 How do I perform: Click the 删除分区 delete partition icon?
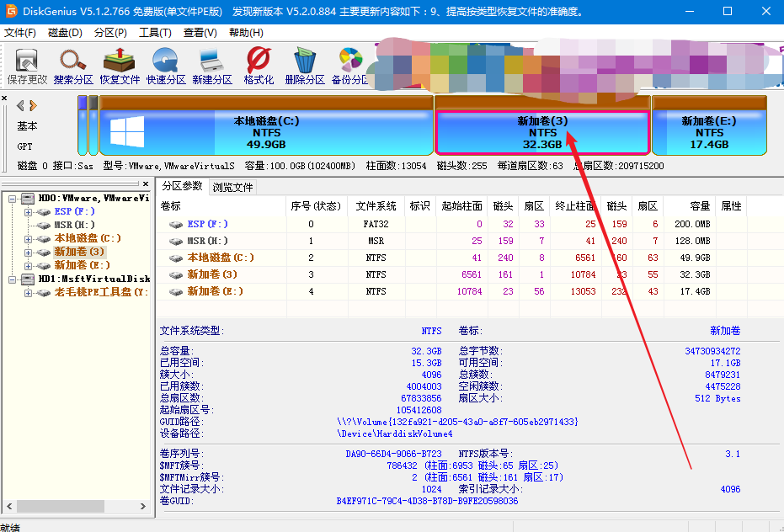tap(305, 66)
